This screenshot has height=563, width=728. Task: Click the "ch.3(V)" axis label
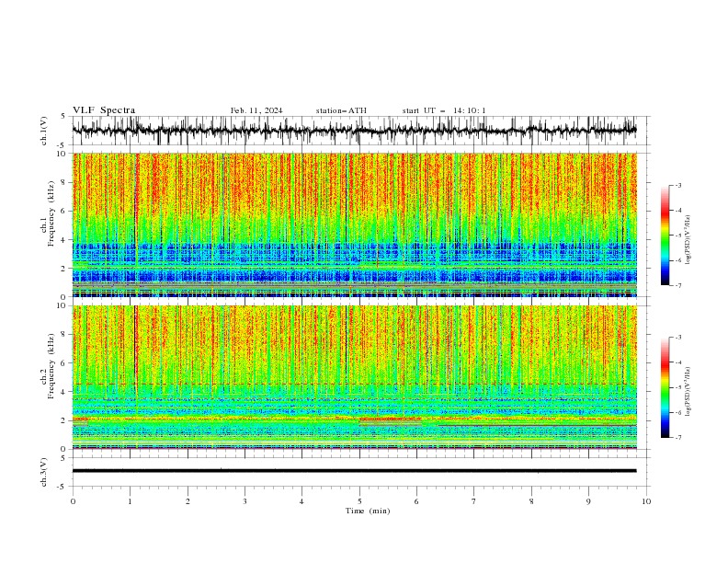click(x=44, y=472)
